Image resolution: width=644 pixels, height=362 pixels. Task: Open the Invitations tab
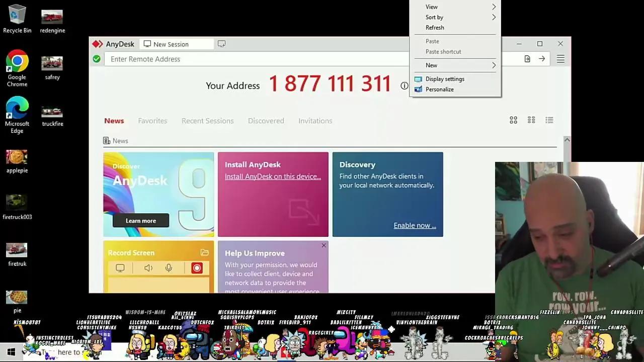point(315,121)
